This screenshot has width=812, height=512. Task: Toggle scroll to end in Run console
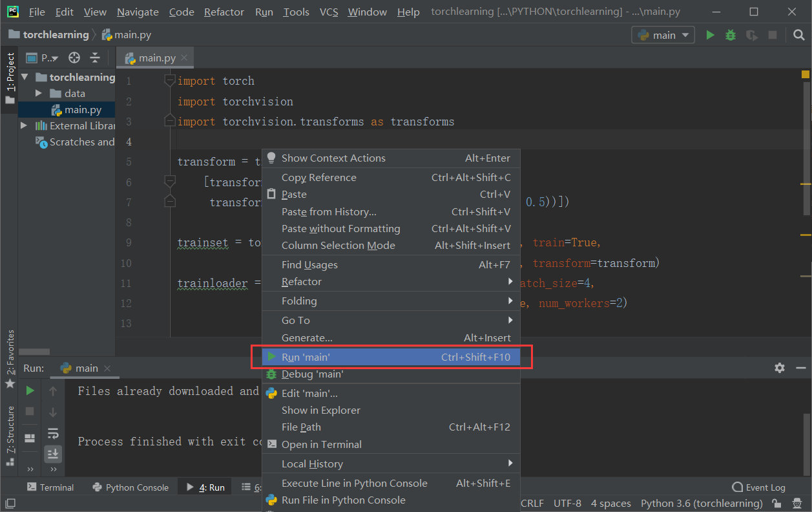[x=53, y=454]
